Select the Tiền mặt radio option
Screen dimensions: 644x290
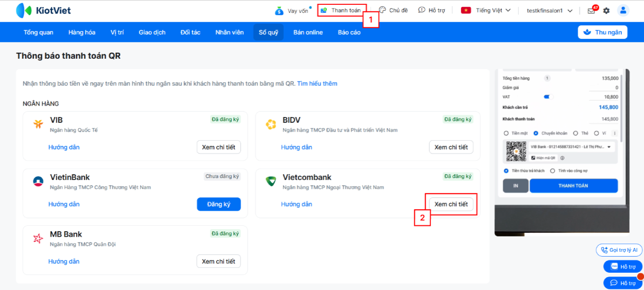click(x=506, y=133)
